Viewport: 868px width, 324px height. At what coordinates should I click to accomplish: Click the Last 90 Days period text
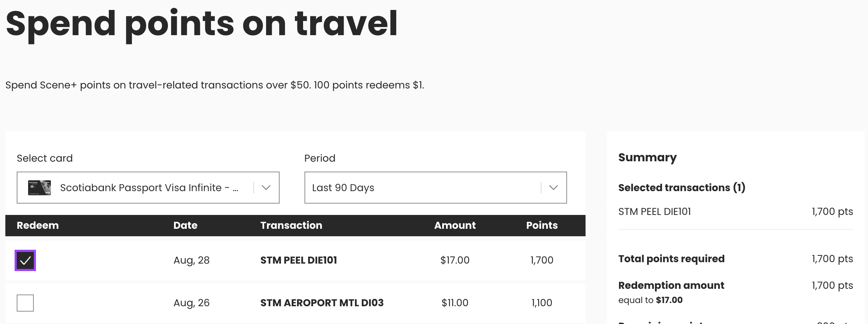click(x=343, y=188)
